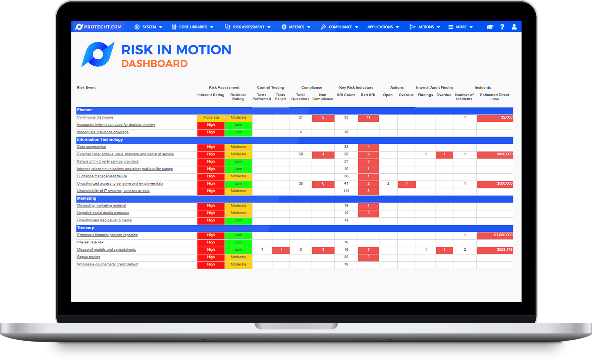Open the Continuous disclosure risk event link
This screenshot has height=364, width=592.
pos(95,117)
